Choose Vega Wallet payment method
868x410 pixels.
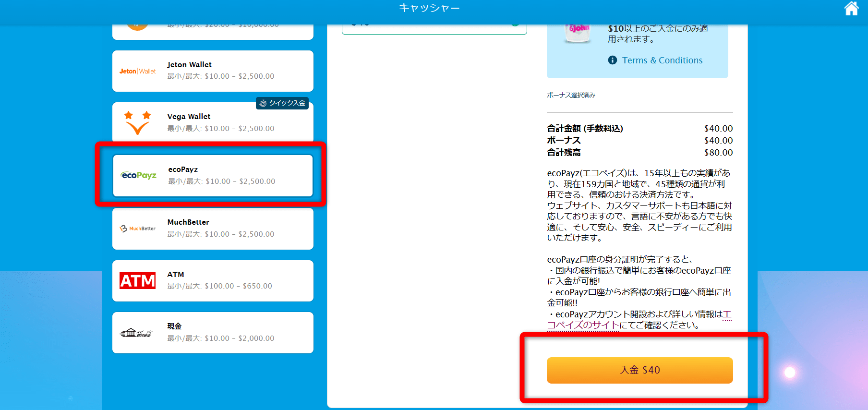(x=213, y=122)
